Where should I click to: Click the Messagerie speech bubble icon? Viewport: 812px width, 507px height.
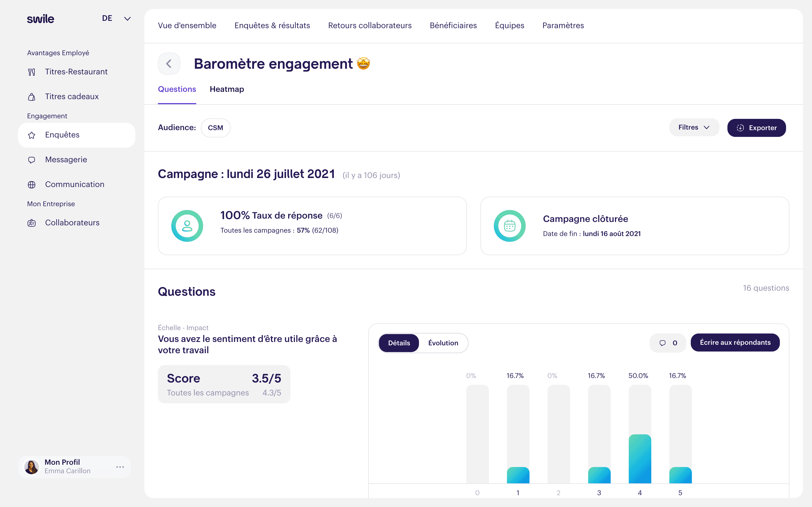coord(32,160)
